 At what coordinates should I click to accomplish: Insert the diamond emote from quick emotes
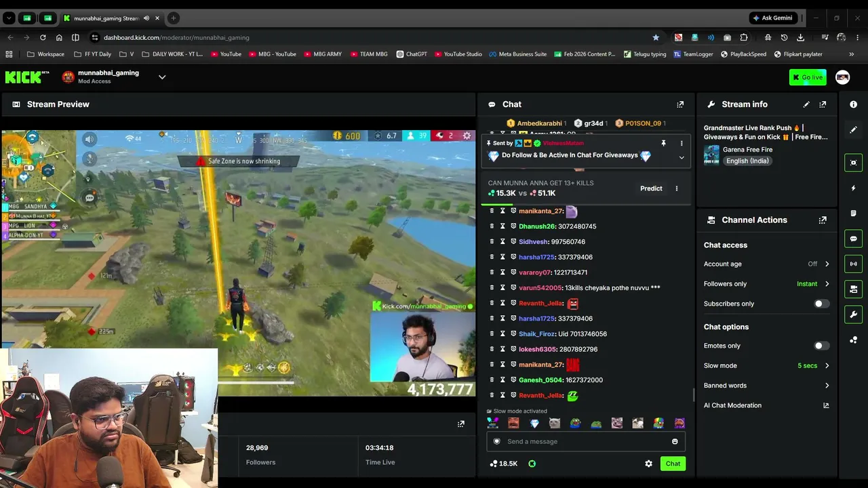534,424
